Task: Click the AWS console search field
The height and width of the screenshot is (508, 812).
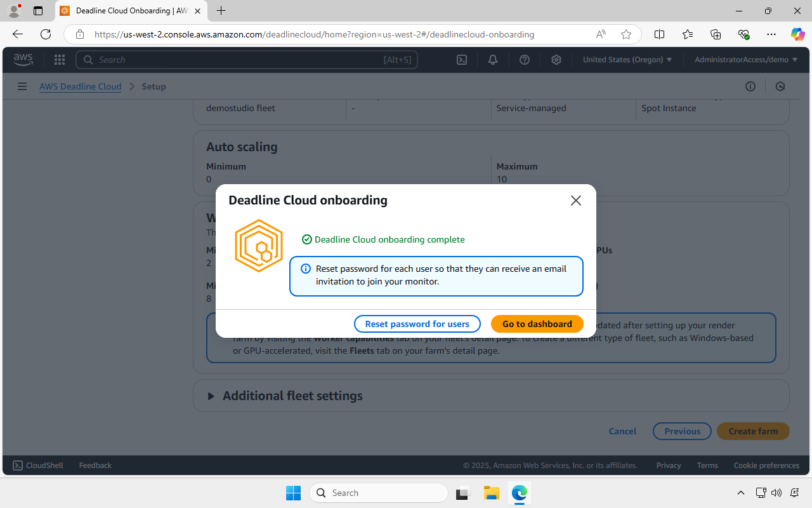Action: [x=247, y=59]
